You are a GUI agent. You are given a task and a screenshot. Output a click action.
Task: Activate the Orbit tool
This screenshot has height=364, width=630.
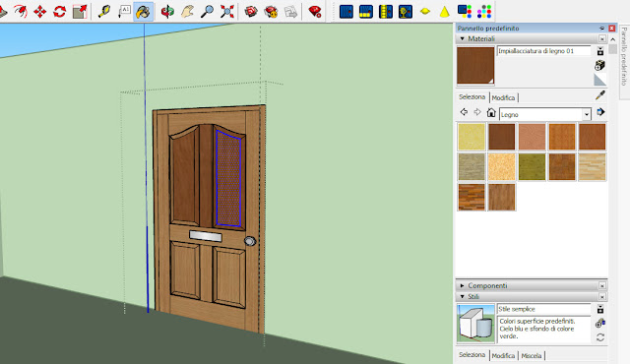pyautogui.click(x=167, y=12)
